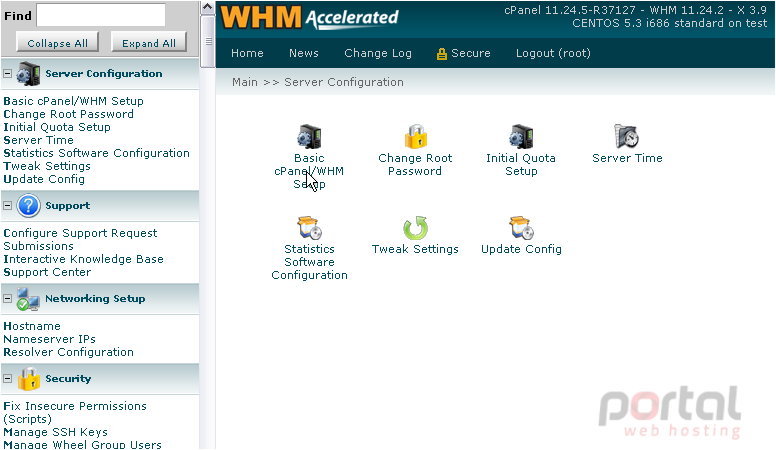The height and width of the screenshot is (450, 776).
Task: Open Interactive Knowledge Base in the sidebar
Action: 83,259
